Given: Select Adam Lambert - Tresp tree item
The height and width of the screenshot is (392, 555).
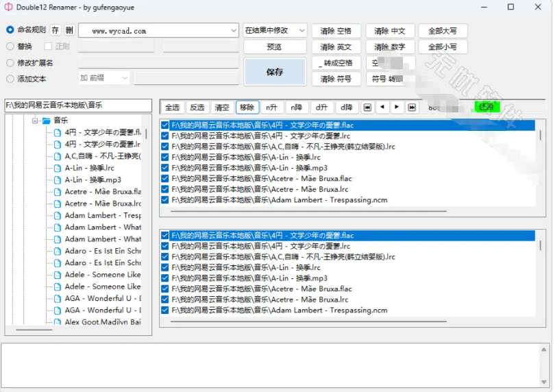Looking at the screenshot, I should [x=103, y=216].
